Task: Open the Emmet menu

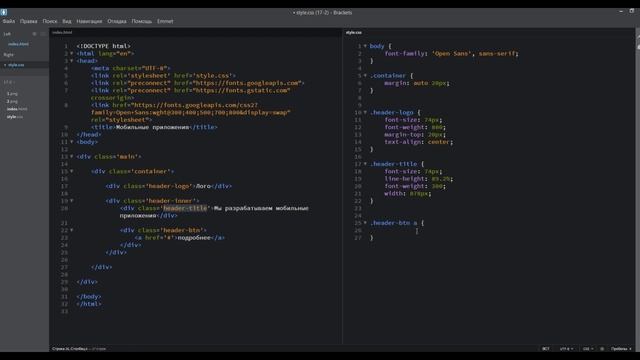Action: 165,21
